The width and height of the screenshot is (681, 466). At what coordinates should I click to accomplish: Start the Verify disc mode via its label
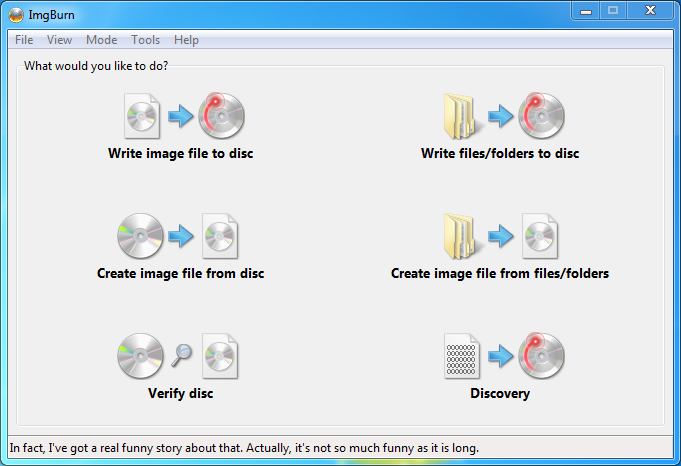pos(180,393)
